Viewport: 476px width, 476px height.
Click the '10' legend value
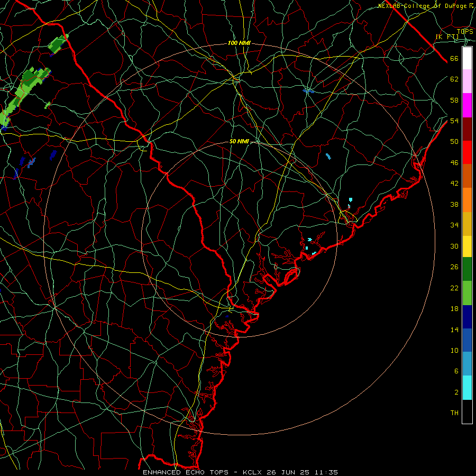tap(454, 350)
